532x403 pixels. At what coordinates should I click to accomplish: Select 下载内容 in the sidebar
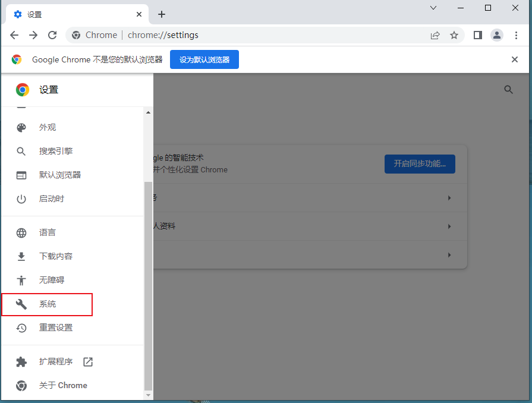(x=72, y=256)
